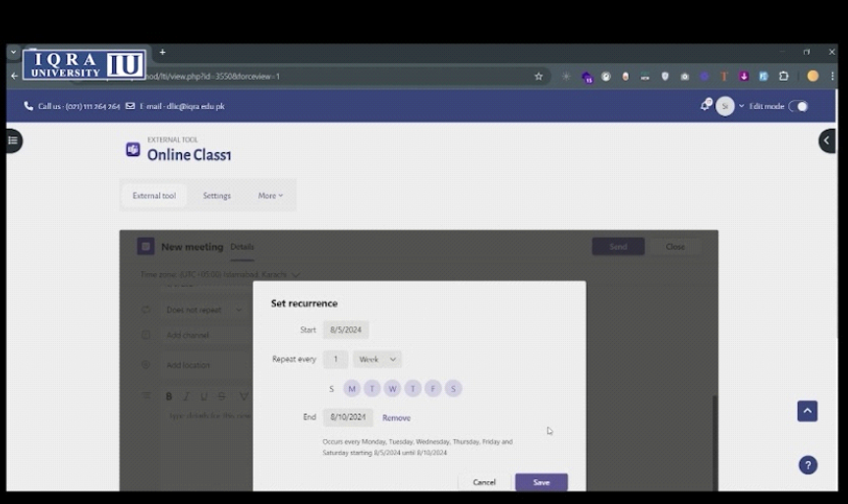Enable Sunday in recurrence days
The image size is (848, 504).
(x=331, y=389)
